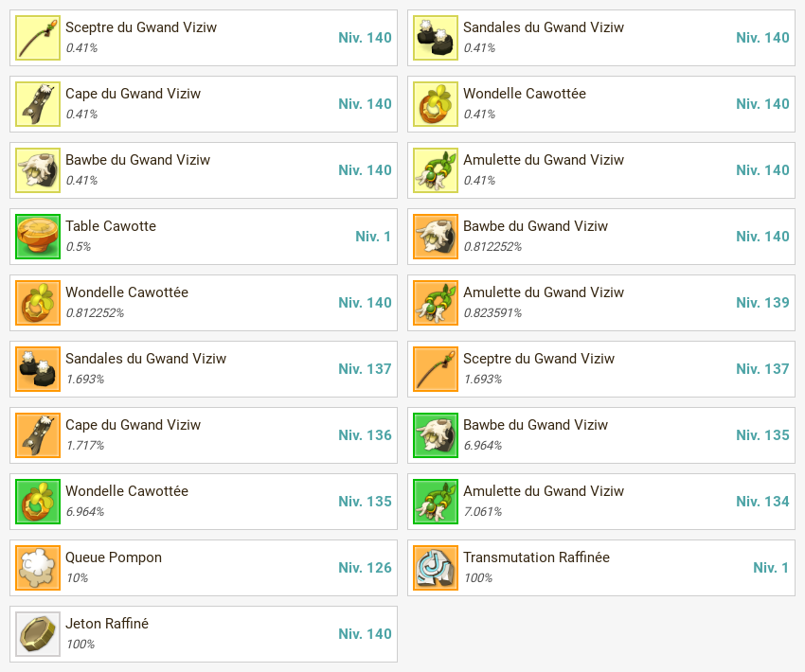This screenshot has width=805, height=672.
Task: Click the yellow Sceptre du Gwand Viziw icon
Action: click(38, 38)
